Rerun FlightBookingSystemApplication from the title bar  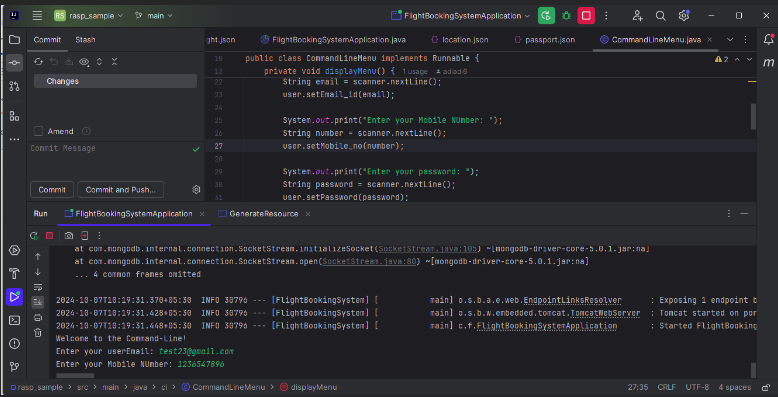(x=546, y=16)
